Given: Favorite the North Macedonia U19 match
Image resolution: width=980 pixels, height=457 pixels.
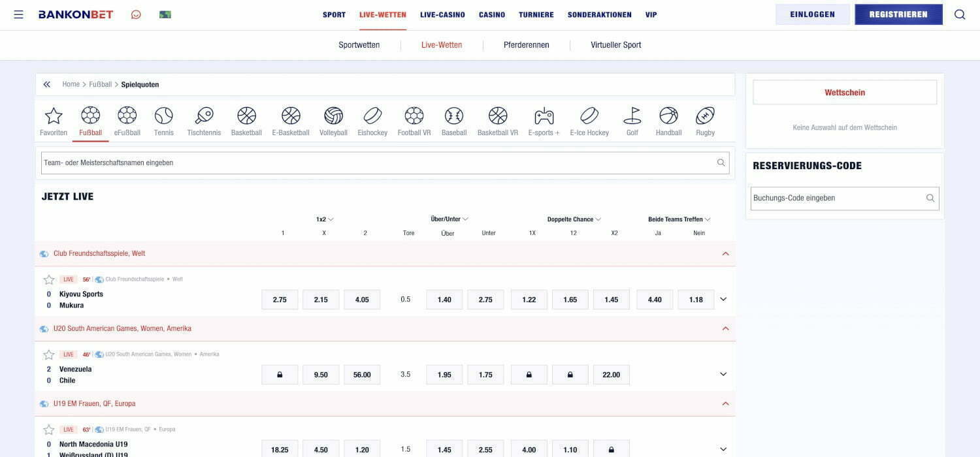Looking at the screenshot, I should pyautogui.click(x=49, y=430).
